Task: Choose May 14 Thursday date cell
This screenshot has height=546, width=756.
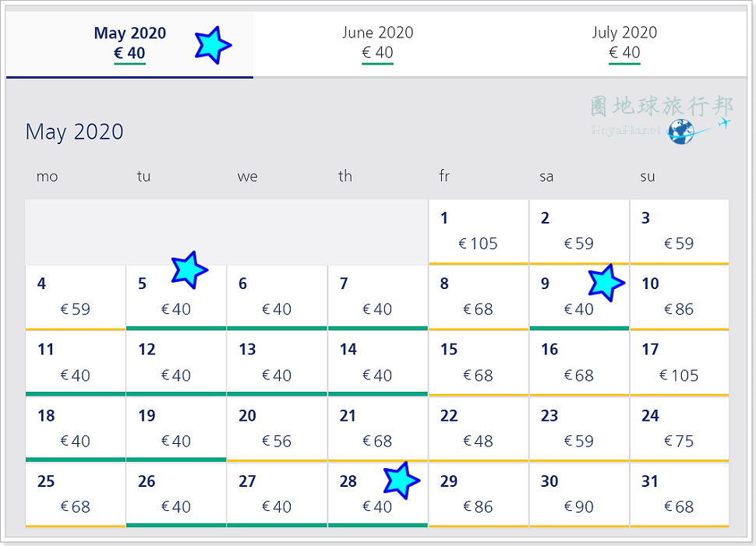Action: [377, 363]
